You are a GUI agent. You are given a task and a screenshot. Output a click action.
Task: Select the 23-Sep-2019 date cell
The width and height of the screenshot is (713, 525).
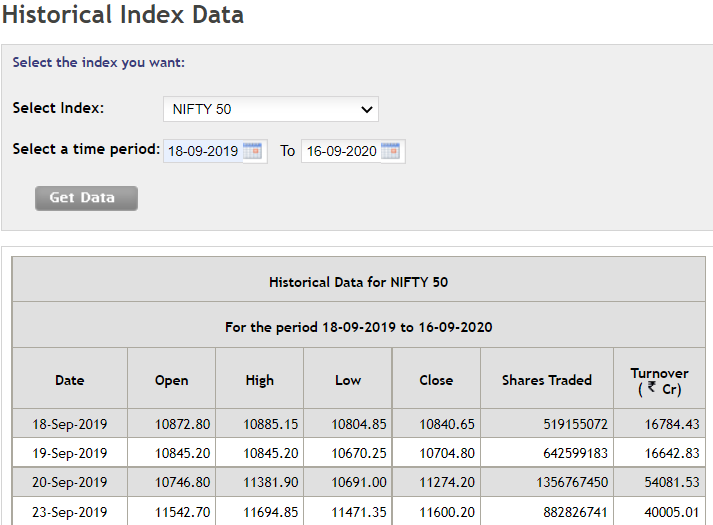pyautogui.click(x=70, y=512)
